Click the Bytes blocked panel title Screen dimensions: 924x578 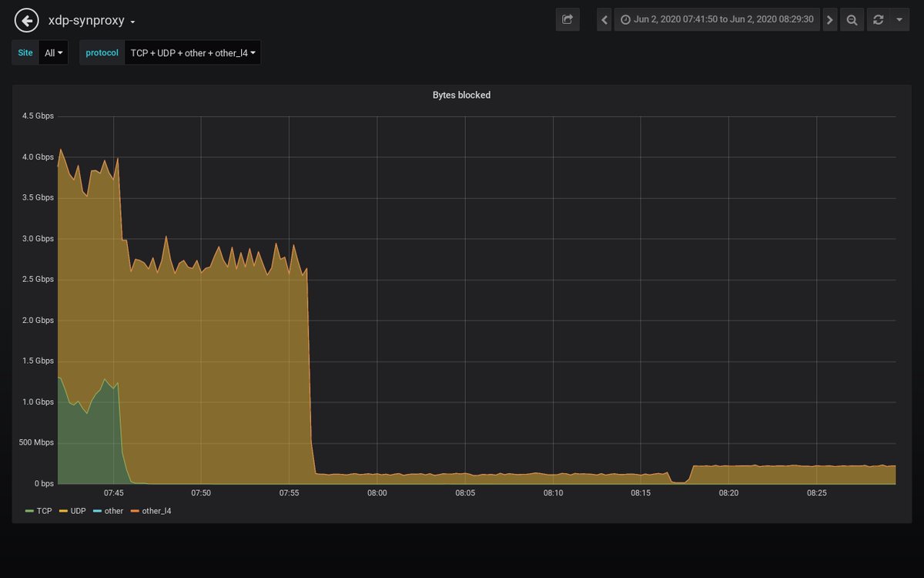460,95
